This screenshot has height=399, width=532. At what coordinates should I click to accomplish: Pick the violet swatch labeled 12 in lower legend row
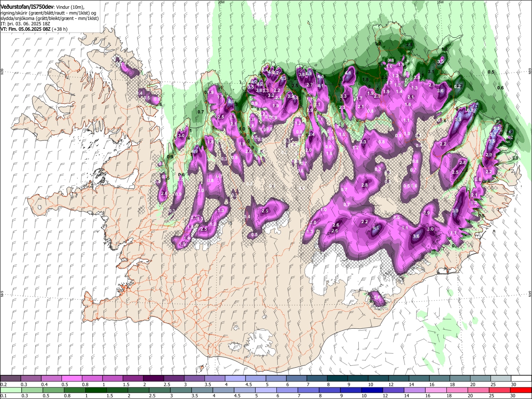pos(393,390)
